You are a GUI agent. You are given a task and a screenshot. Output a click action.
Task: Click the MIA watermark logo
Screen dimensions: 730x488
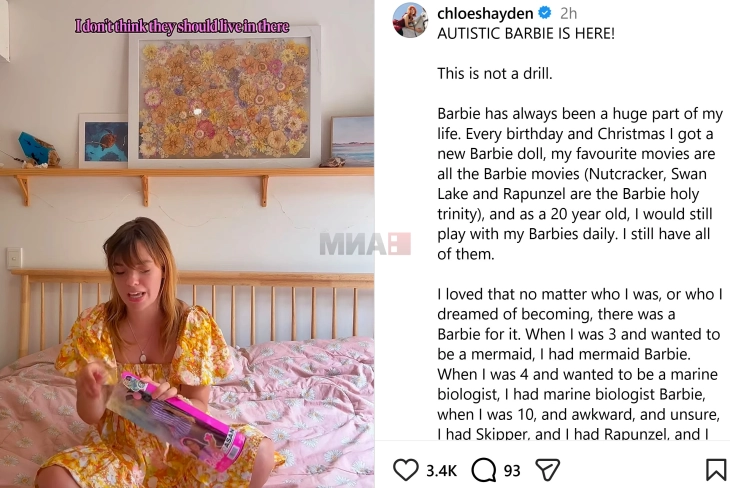tap(365, 244)
